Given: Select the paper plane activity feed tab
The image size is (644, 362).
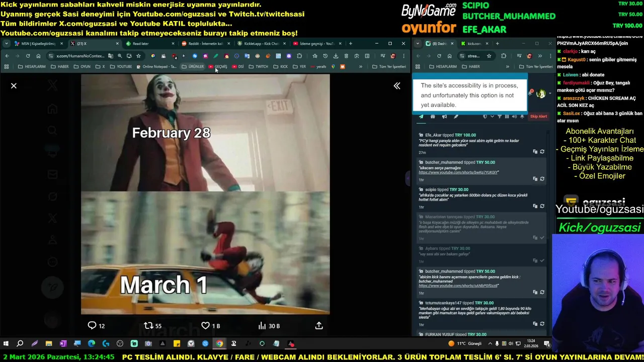Looking at the screenshot, I should point(421,117).
